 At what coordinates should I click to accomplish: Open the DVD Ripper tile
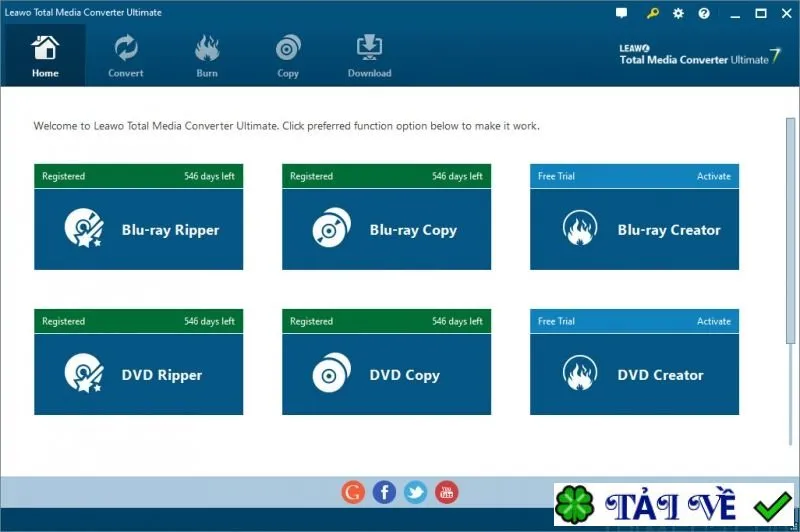(x=139, y=374)
